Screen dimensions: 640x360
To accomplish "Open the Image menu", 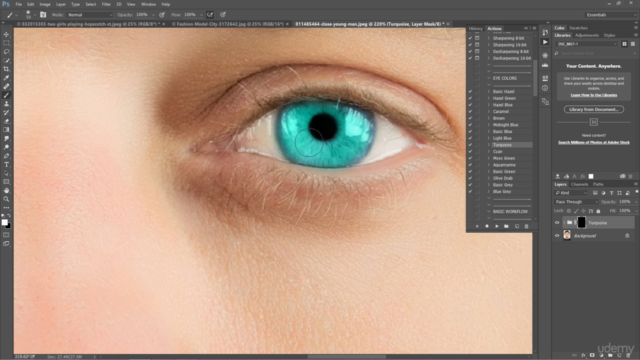I will coord(45,4).
